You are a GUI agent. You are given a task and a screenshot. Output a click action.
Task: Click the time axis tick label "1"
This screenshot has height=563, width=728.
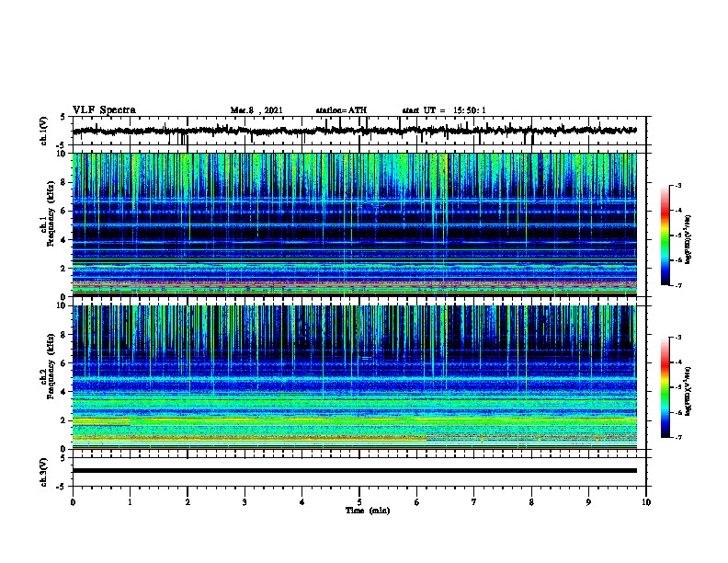(130, 502)
